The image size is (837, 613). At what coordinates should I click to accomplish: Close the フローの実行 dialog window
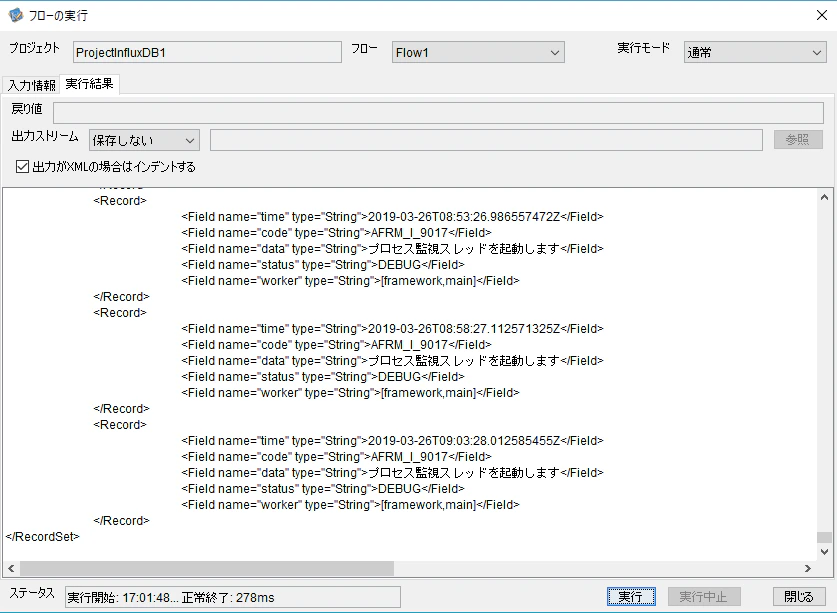click(x=822, y=15)
